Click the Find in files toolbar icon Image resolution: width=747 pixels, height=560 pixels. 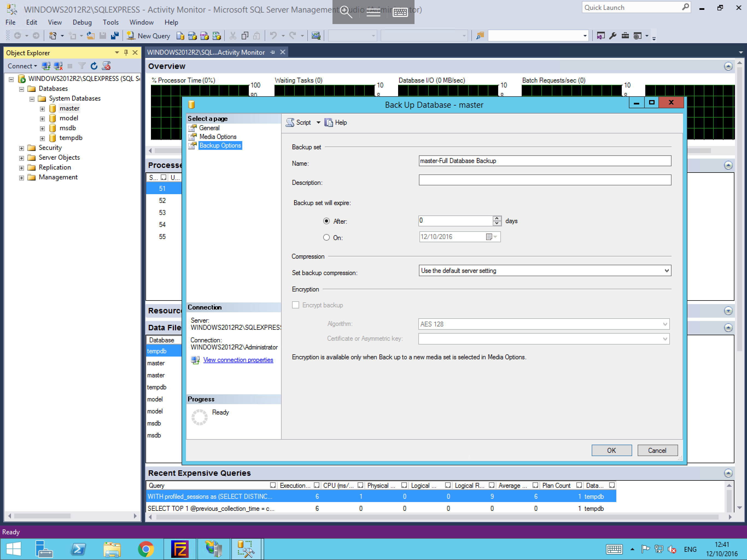tap(480, 36)
